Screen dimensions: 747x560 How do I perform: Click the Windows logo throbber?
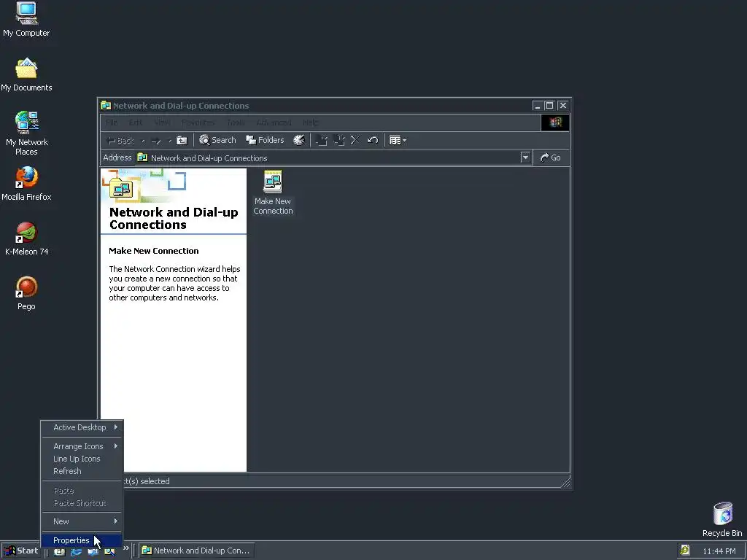pos(555,122)
